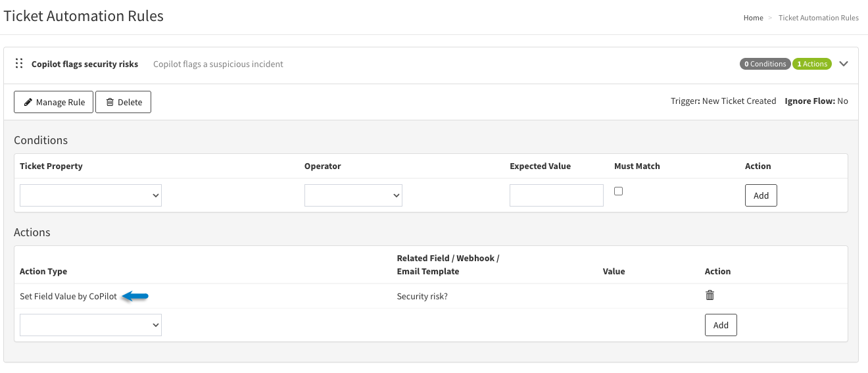Image resolution: width=868 pixels, height=373 pixels.
Task: Select the description Copilot flags a suspicious incident
Action: 218,64
